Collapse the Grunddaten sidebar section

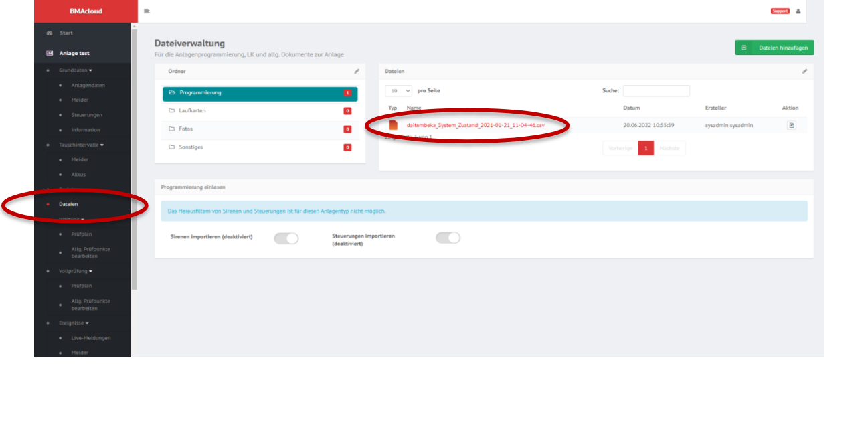click(x=76, y=70)
